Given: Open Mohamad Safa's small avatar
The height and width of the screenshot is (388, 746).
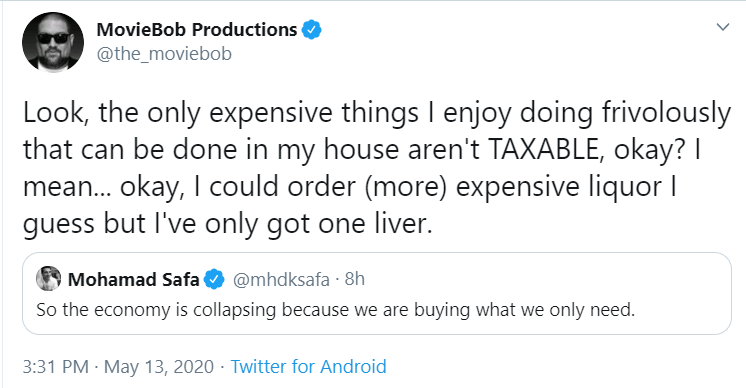Looking at the screenshot, I should pyautogui.click(x=49, y=279).
